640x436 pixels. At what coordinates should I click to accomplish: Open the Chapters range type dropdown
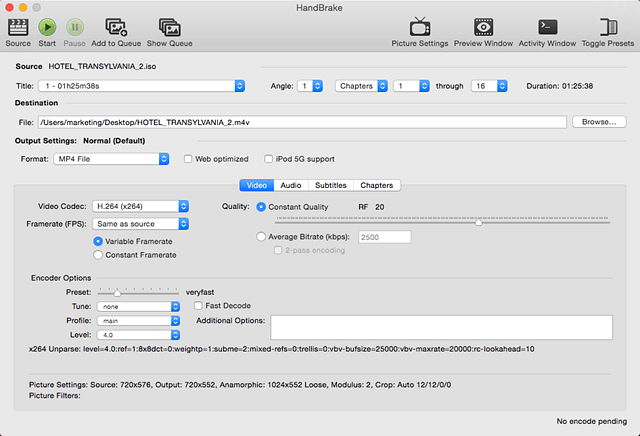pyautogui.click(x=361, y=86)
